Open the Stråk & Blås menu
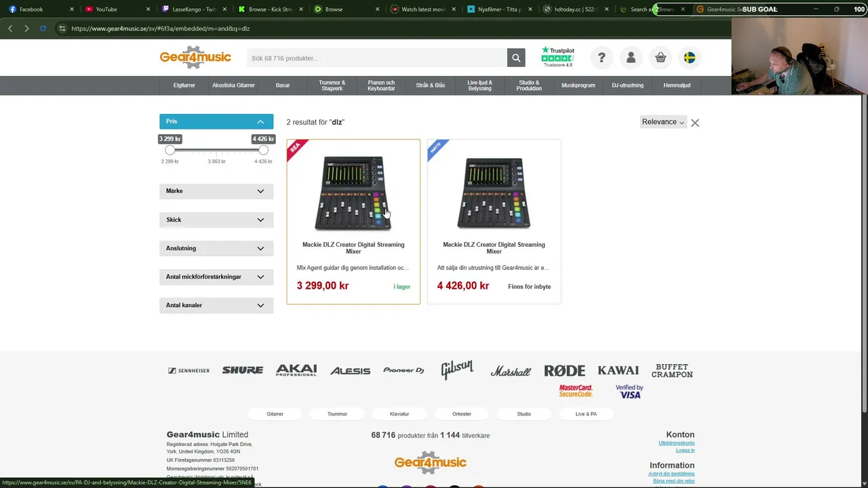Viewport: 868px width, 488px height. coord(431,85)
